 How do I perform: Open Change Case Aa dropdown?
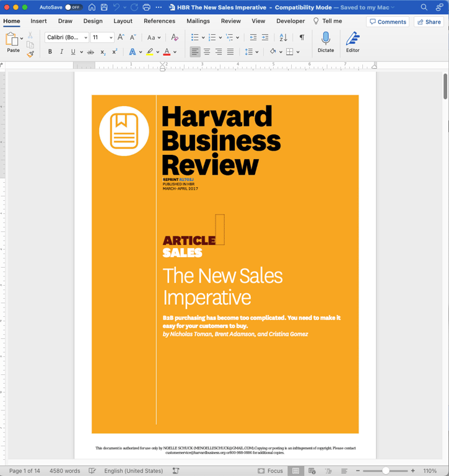tap(154, 37)
